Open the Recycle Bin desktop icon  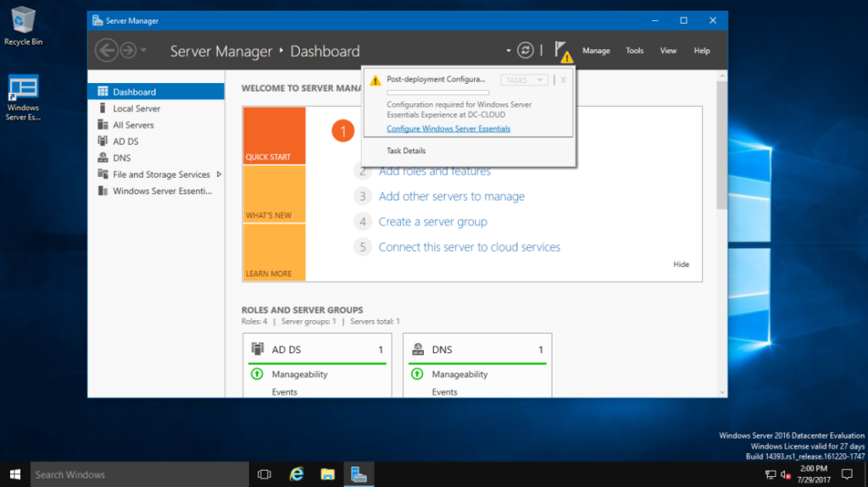coord(23,26)
